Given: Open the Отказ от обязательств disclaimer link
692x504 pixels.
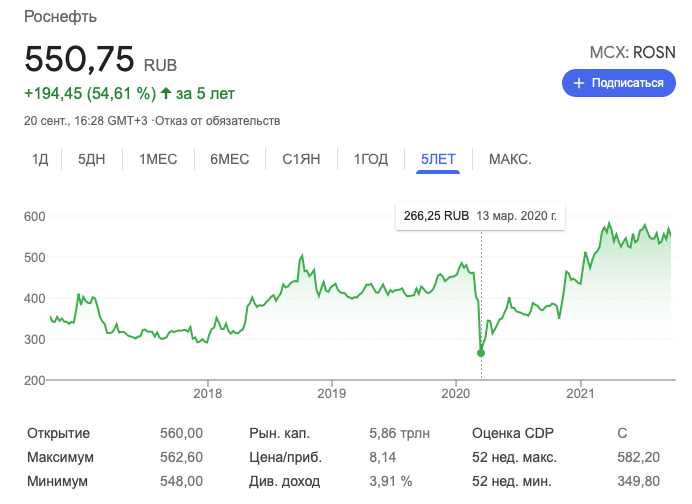Looking at the screenshot, I should [x=218, y=121].
